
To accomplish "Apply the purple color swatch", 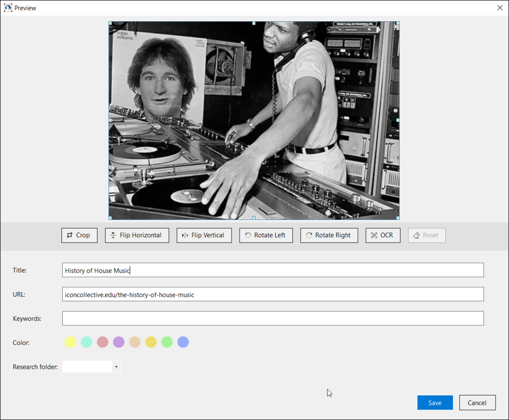I will 119,342.
